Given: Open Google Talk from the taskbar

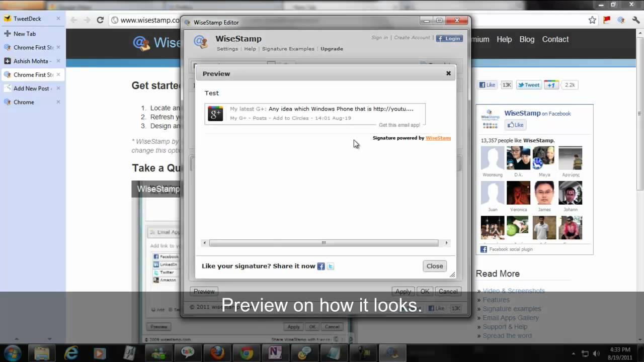Looking at the screenshot, I should tap(188, 352).
